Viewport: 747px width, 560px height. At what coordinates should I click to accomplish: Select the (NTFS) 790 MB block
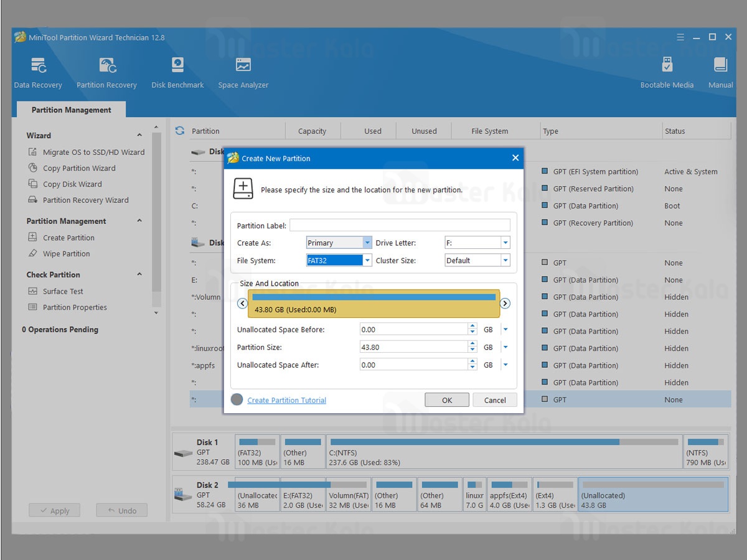coord(705,452)
